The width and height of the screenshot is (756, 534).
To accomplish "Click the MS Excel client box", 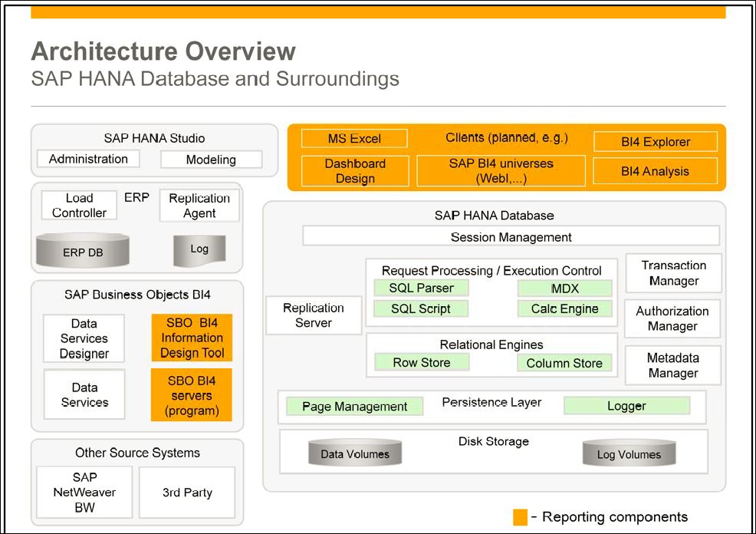I will click(x=354, y=138).
